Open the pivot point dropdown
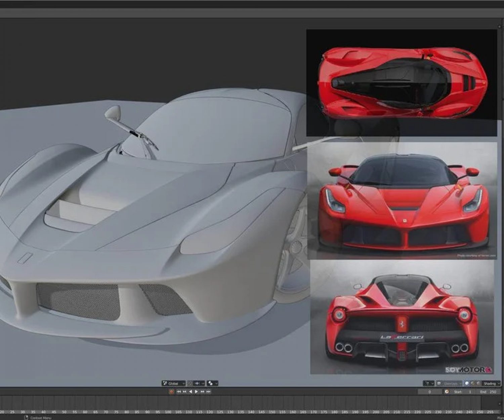 [212, 383]
